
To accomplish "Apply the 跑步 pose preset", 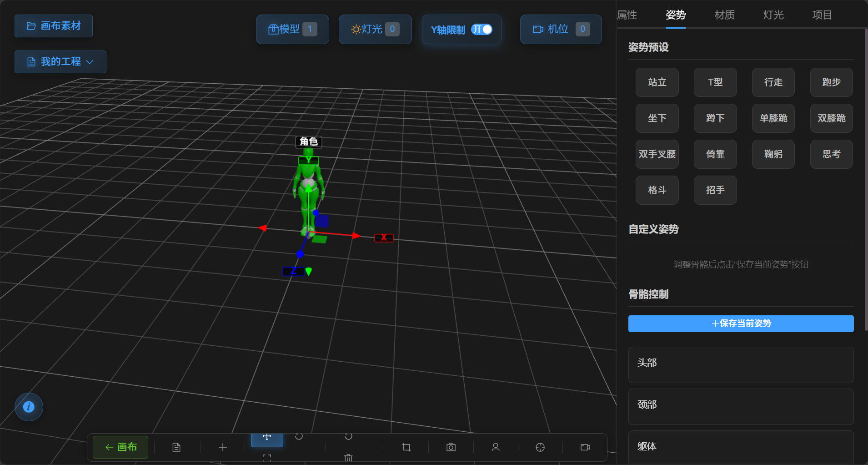I will click(x=832, y=82).
